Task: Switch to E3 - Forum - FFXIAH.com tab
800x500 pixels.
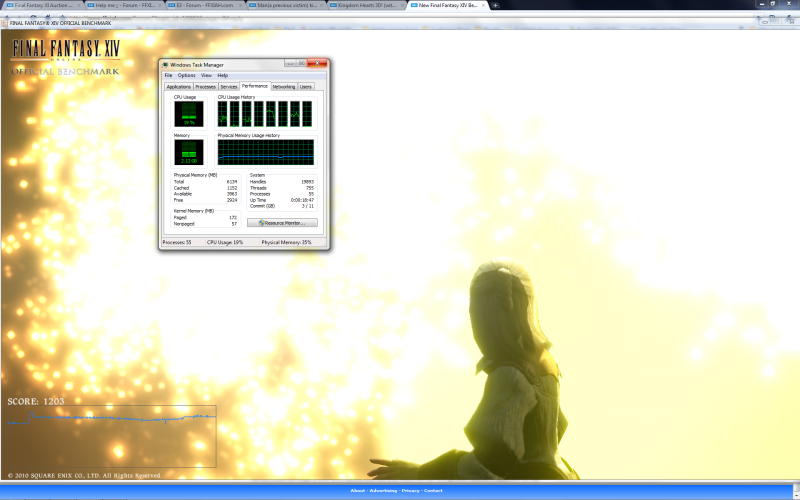Action: click(x=204, y=5)
